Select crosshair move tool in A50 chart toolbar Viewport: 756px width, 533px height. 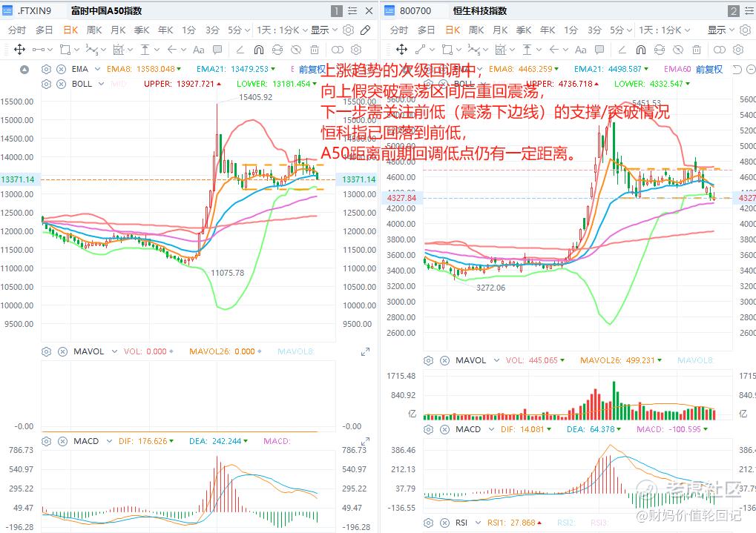coord(20,49)
